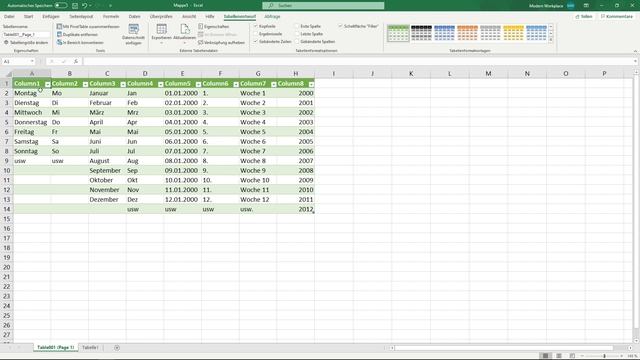The width and height of the screenshot is (640, 360).
Task: Click Duplikate entfernen
Action: pos(77,35)
